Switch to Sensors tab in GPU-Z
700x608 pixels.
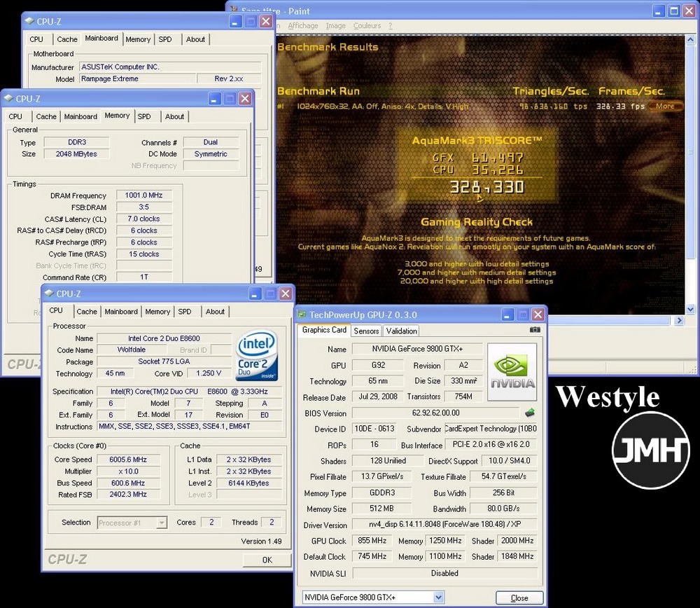pos(366,331)
